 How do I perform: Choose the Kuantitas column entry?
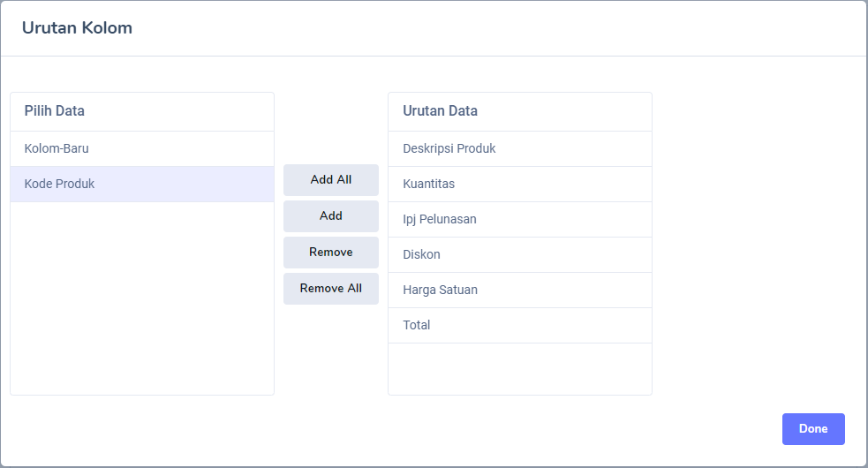[519, 184]
